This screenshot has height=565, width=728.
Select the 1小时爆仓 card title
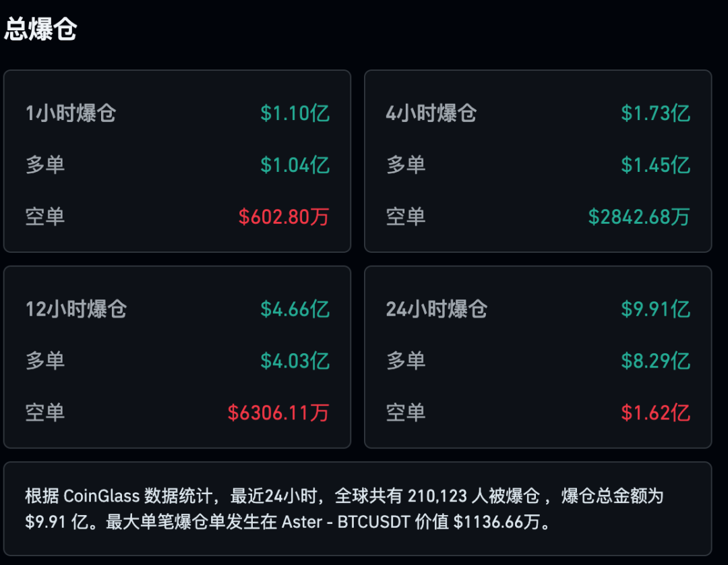point(71,113)
